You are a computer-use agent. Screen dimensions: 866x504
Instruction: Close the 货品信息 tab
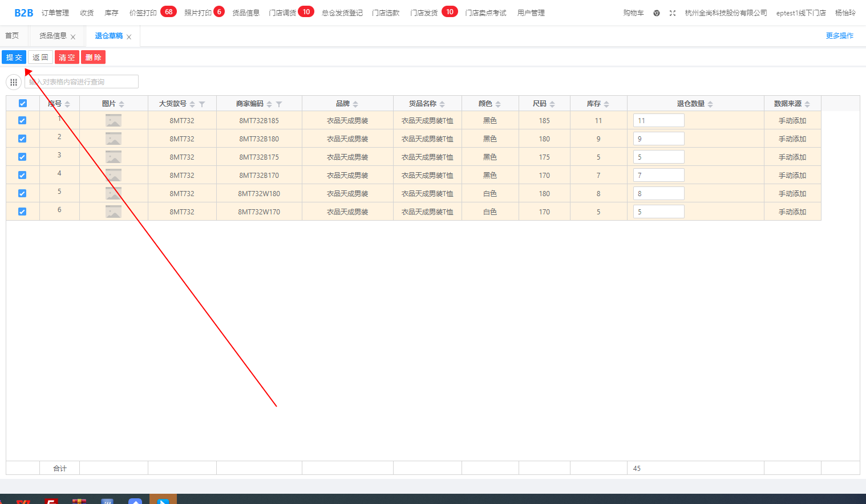point(73,37)
